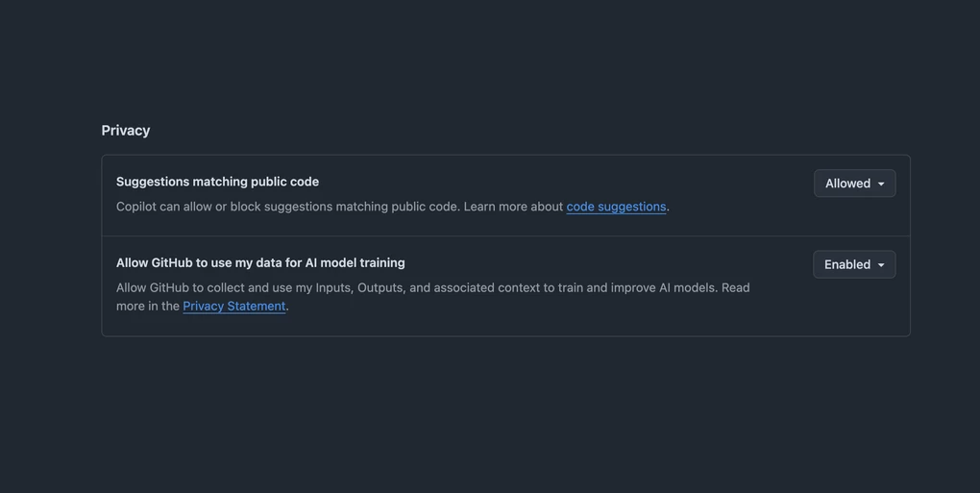This screenshot has height=493, width=980.
Task: Open the Enabled dropdown for AI model training
Action: 854,264
